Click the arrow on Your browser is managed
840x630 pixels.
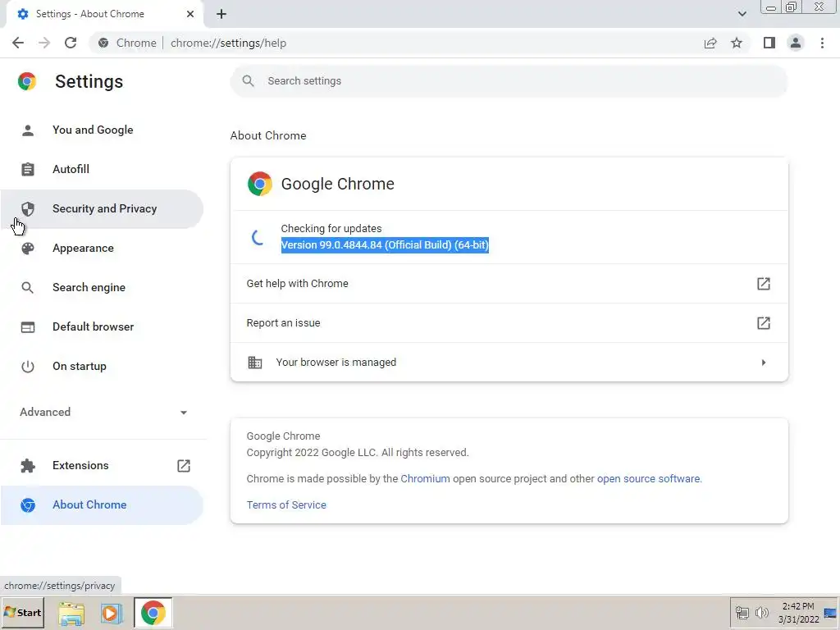click(x=764, y=363)
